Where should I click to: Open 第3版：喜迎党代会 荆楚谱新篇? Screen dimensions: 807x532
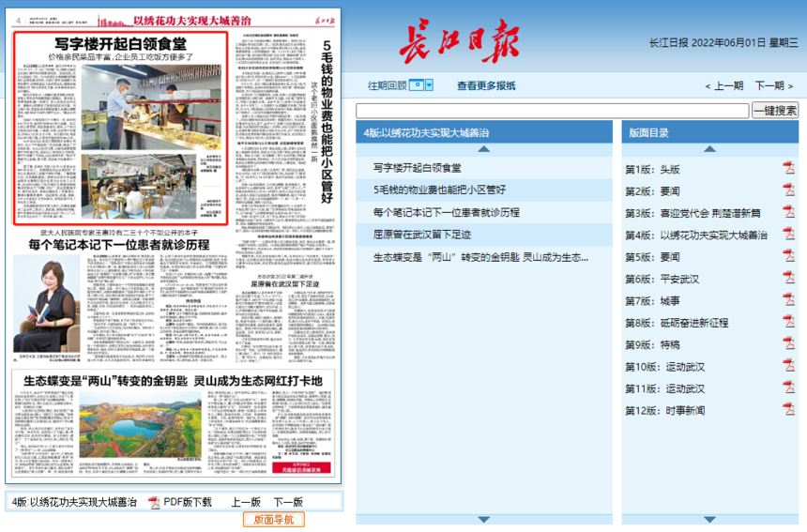click(693, 213)
